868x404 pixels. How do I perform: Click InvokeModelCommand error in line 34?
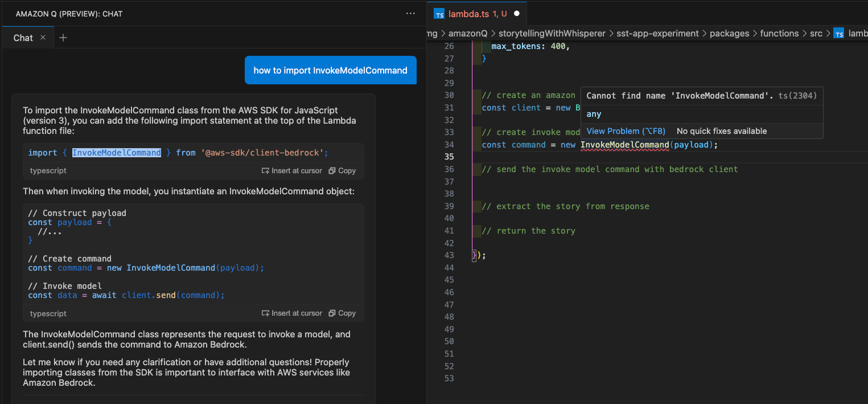(x=624, y=145)
